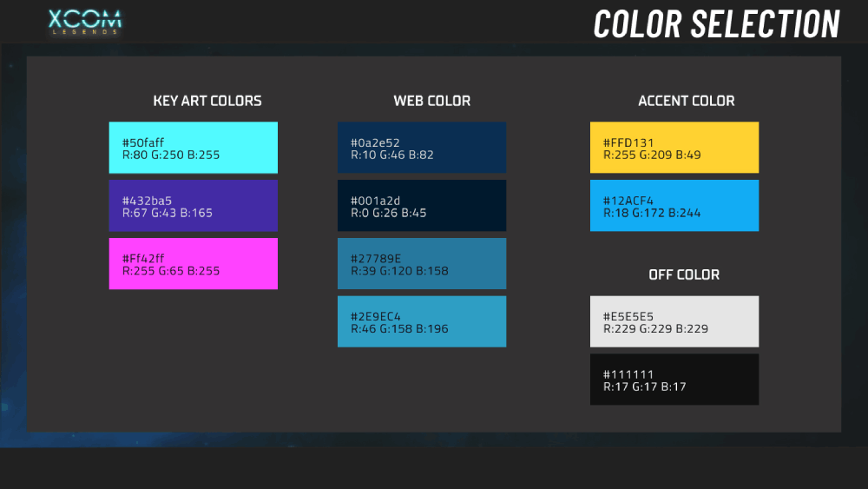The width and height of the screenshot is (868, 489).
Task: Select the #001a2d web color swatch
Action: tap(422, 206)
